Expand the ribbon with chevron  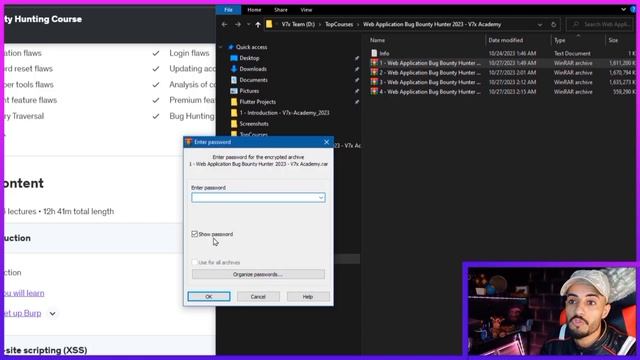[x=623, y=9]
